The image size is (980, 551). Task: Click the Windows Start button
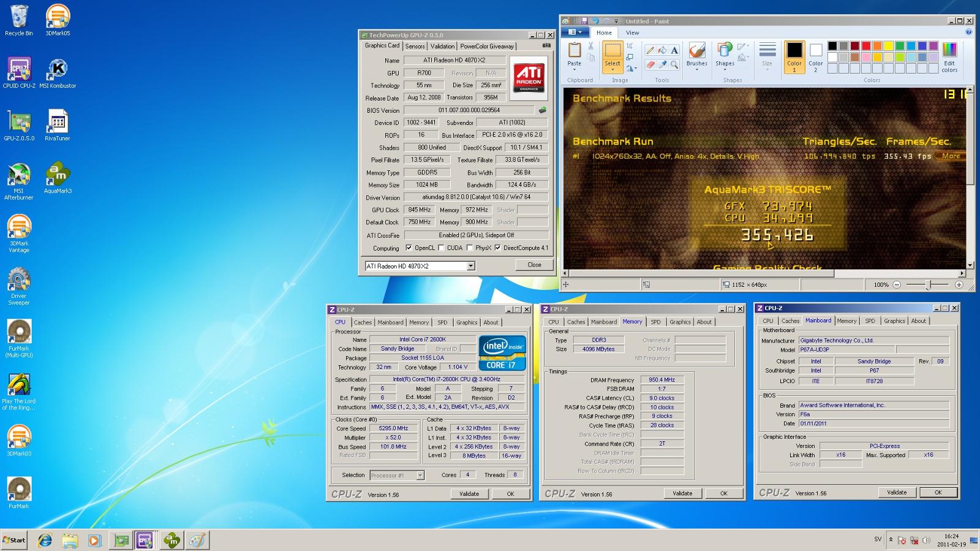pyautogui.click(x=14, y=540)
